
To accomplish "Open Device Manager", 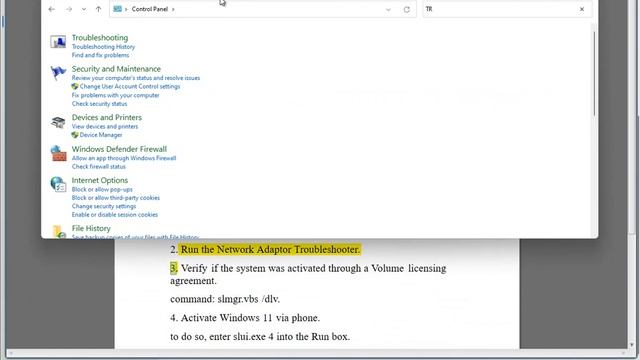I will 101,135.
